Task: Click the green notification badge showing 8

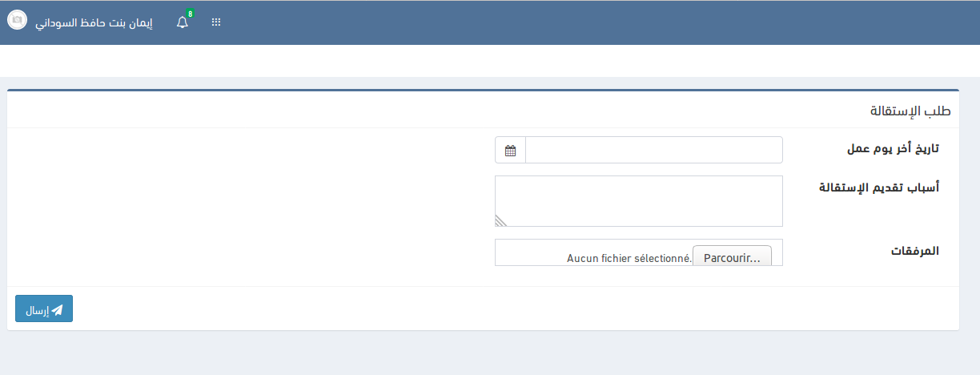Action: click(x=190, y=14)
